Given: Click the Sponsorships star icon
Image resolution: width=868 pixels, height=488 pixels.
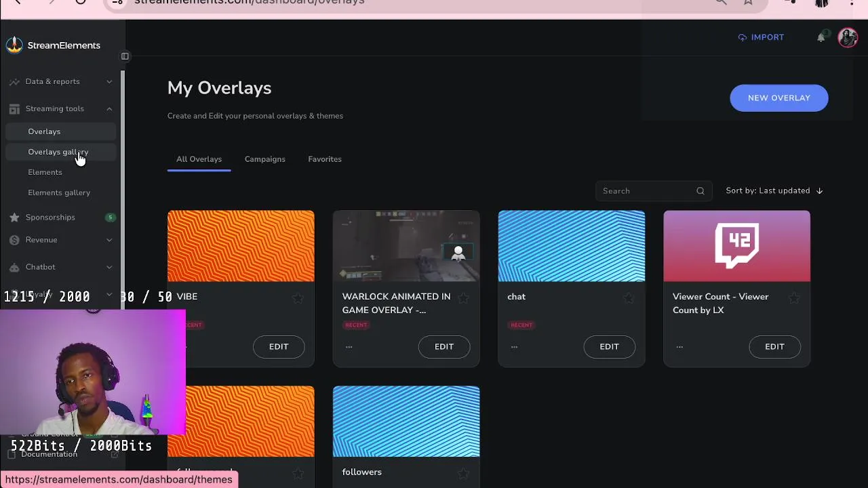Looking at the screenshot, I should (x=14, y=218).
